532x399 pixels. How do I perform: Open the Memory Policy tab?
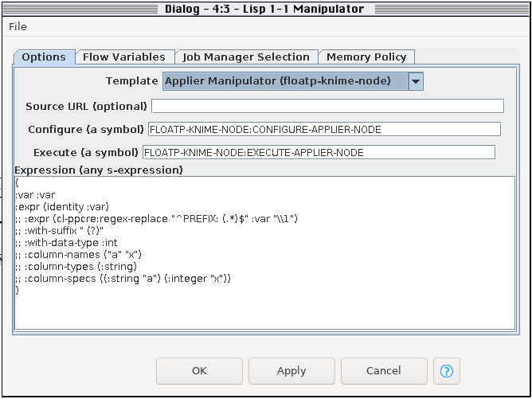click(366, 57)
